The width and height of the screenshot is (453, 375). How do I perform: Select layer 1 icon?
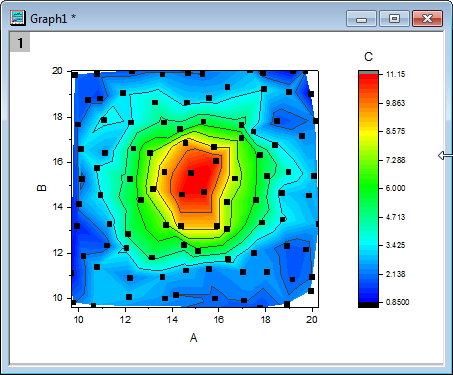tap(20, 42)
